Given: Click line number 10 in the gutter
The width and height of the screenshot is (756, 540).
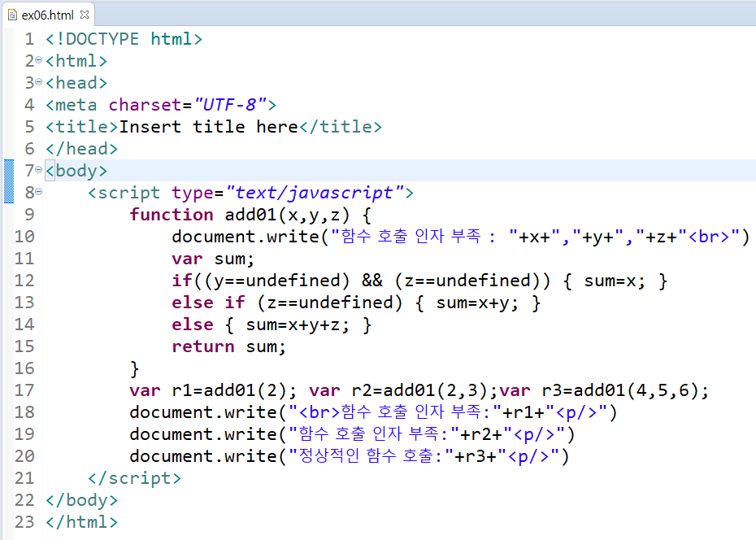Looking at the screenshot, I should click(24, 236).
